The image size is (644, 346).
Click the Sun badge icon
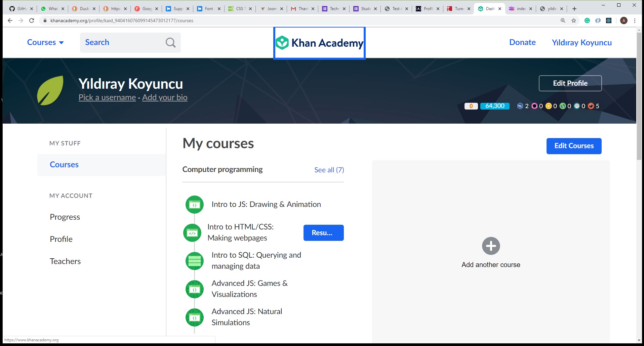point(549,106)
